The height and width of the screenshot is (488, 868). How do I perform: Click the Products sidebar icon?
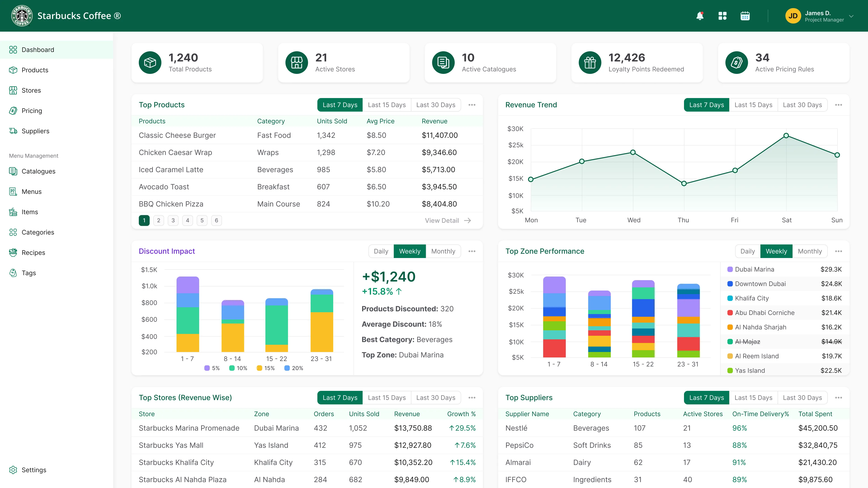[x=13, y=70]
